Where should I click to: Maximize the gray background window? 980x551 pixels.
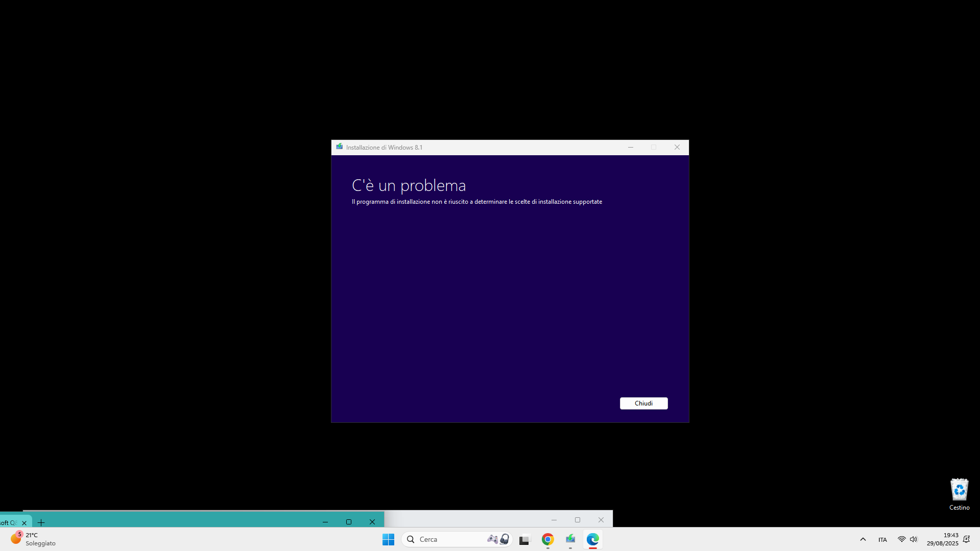tap(578, 520)
